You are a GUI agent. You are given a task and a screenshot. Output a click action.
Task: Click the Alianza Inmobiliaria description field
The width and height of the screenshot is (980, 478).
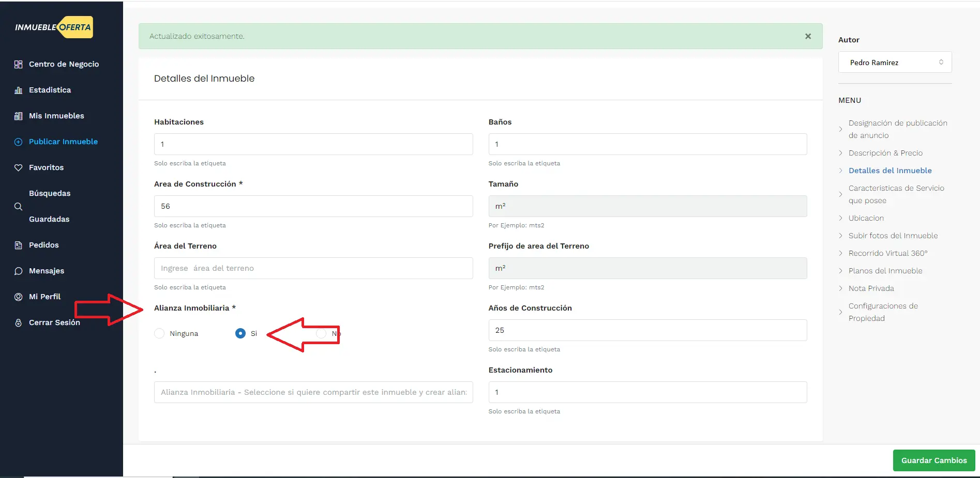313,392
